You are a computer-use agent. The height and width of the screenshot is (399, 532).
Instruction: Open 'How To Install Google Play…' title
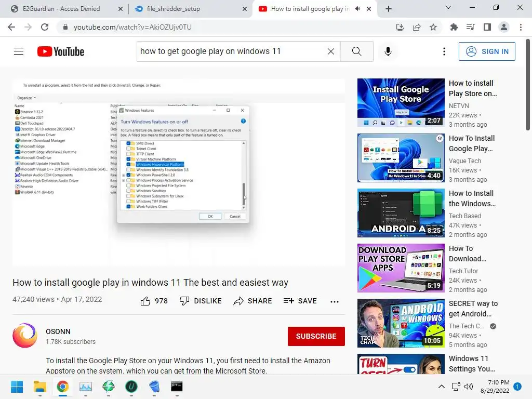pos(472,143)
